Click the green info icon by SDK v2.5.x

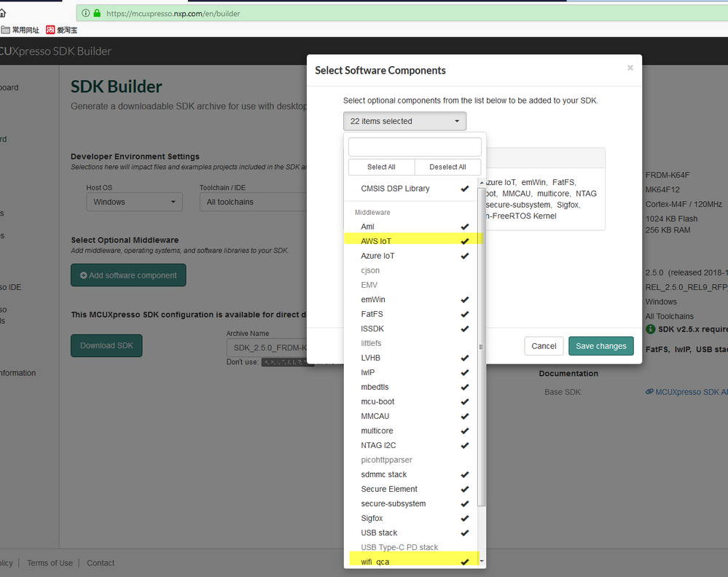click(651, 329)
